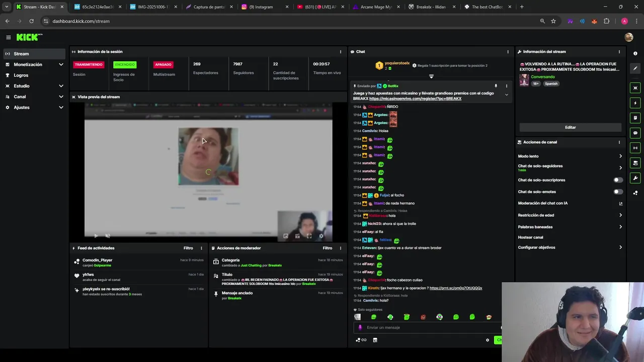The image size is (644, 362).
Task: Open the user avatar menu in header
Action: coord(628,37)
